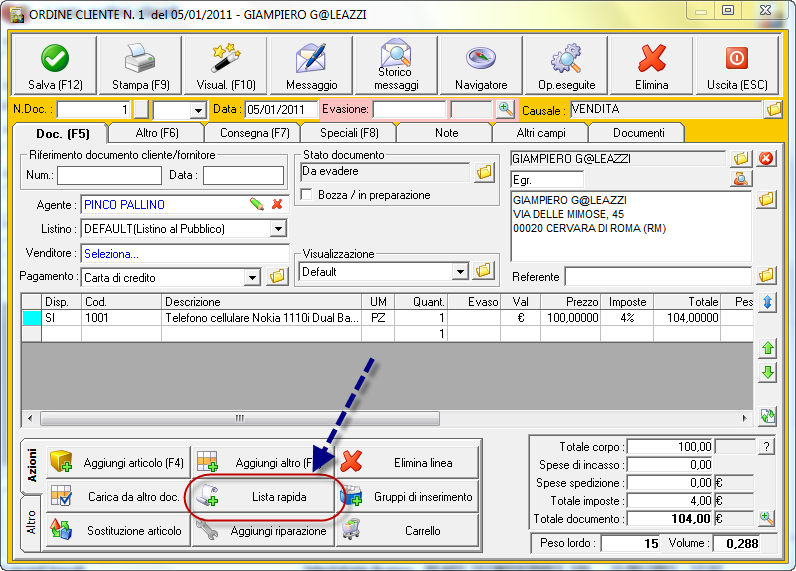Click Lista rapida button
The width and height of the screenshot is (796, 571).
[263, 496]
